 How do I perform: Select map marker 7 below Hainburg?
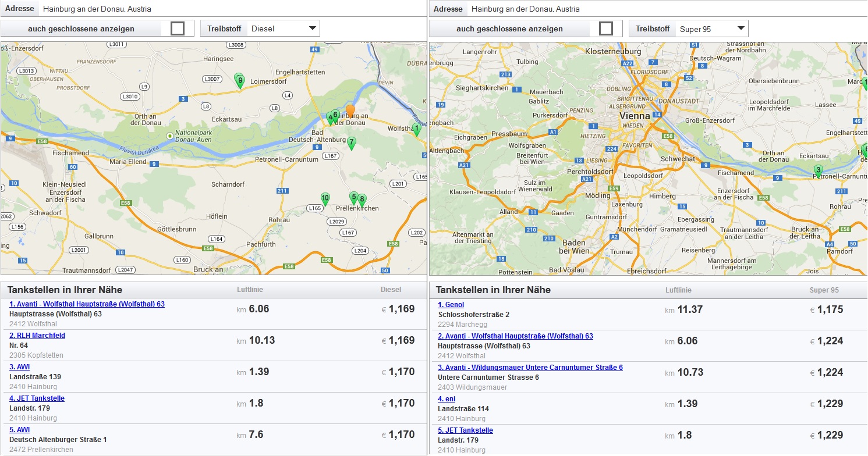351,142
